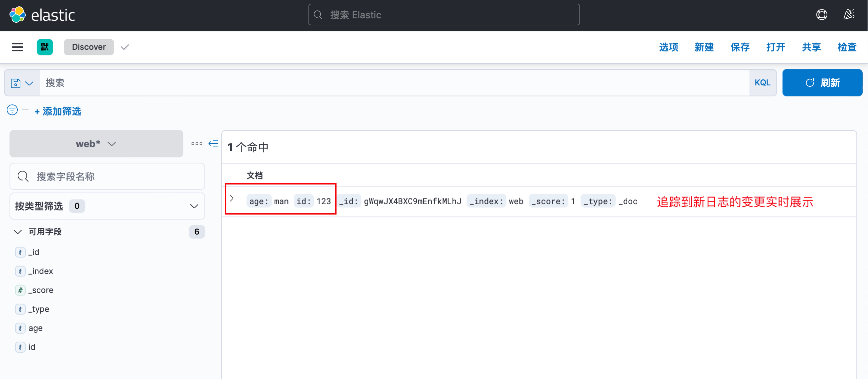
Task: Open the 检查 inspect menu item
Action: pos(847,47)
